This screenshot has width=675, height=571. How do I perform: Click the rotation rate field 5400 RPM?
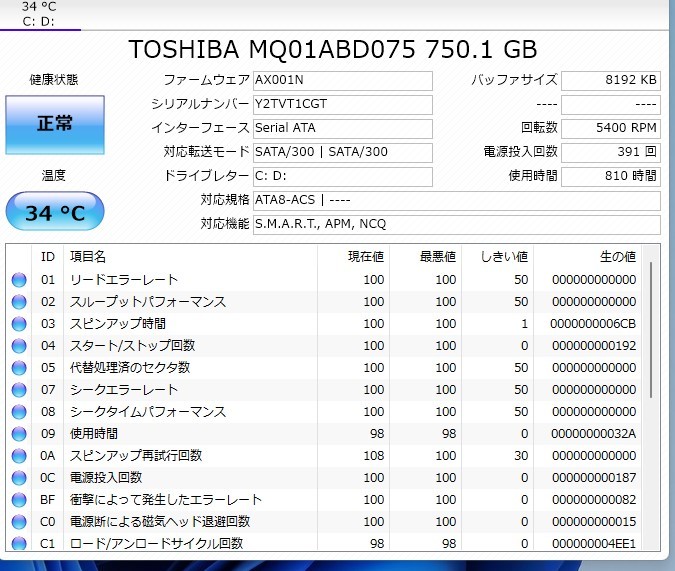coord(610,128)
